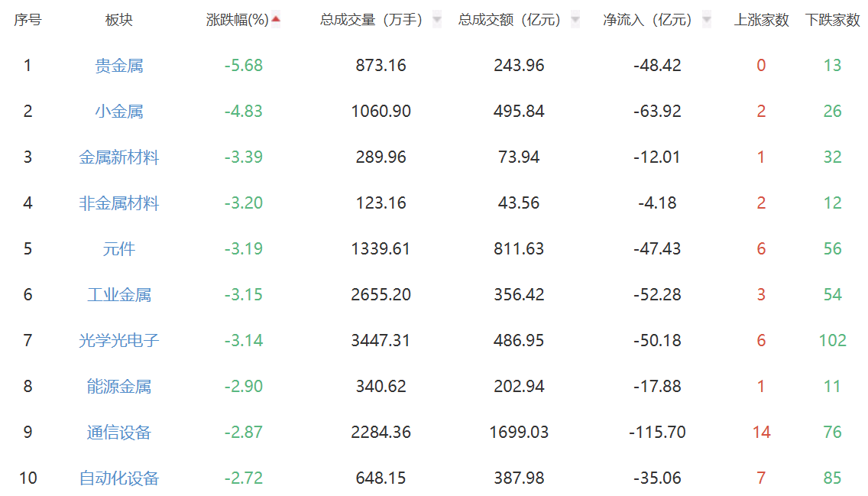Viewport: 868px width, 496px height.
Task: Open the 小金属 sector link
Action: pyautogui.click(x=119, y=112)
